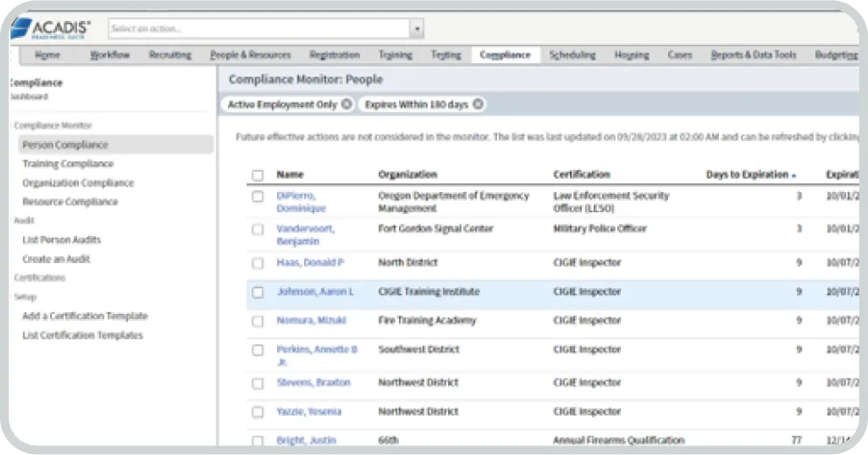868x455 pixels.
Task: Sort table by Certification column header
Action: 581,174
